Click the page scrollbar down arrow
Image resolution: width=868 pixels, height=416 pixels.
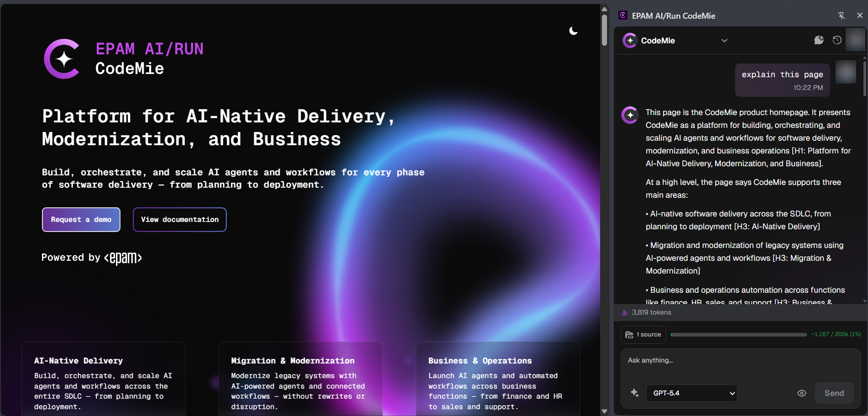pyautogui.click(x=604, y=411)
